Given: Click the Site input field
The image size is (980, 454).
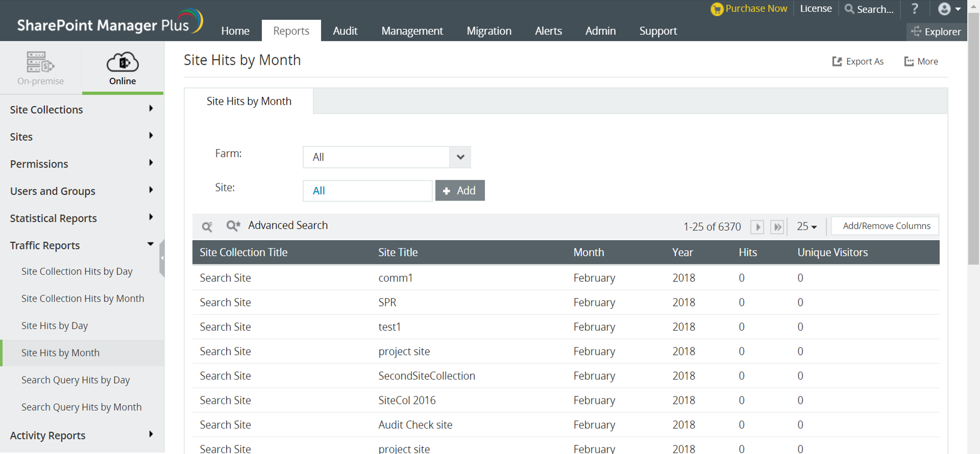Looking at the screenshot, I should [367, 191].
